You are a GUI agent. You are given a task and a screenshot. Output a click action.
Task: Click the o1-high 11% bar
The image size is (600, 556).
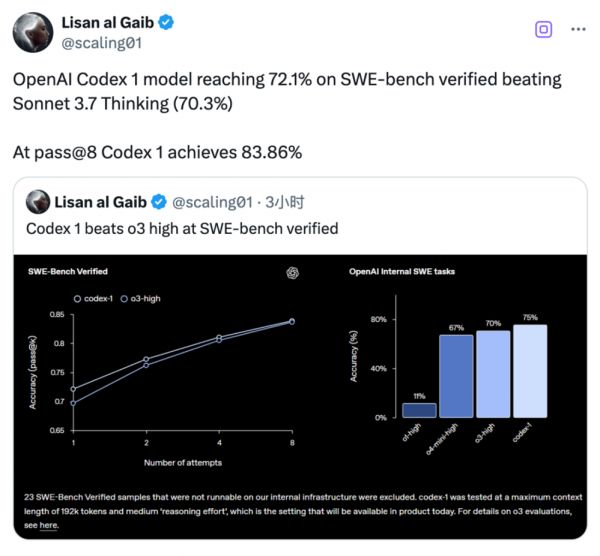click(x=419, y=410)
